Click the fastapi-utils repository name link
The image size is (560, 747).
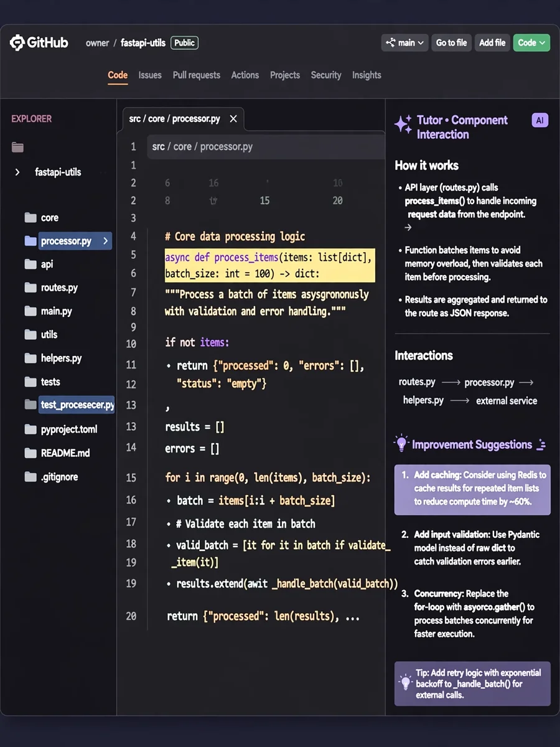pyautogui.click(x=143, y=43)
